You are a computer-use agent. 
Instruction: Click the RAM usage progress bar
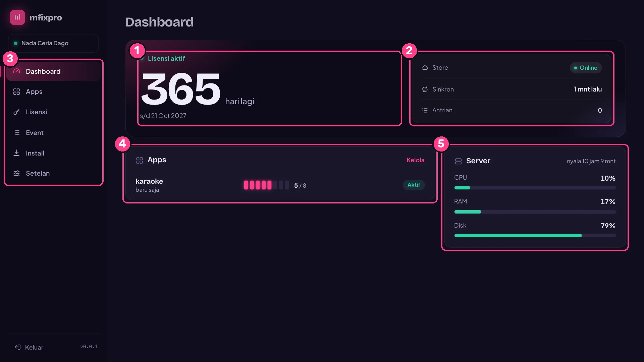tap(535, 212)
